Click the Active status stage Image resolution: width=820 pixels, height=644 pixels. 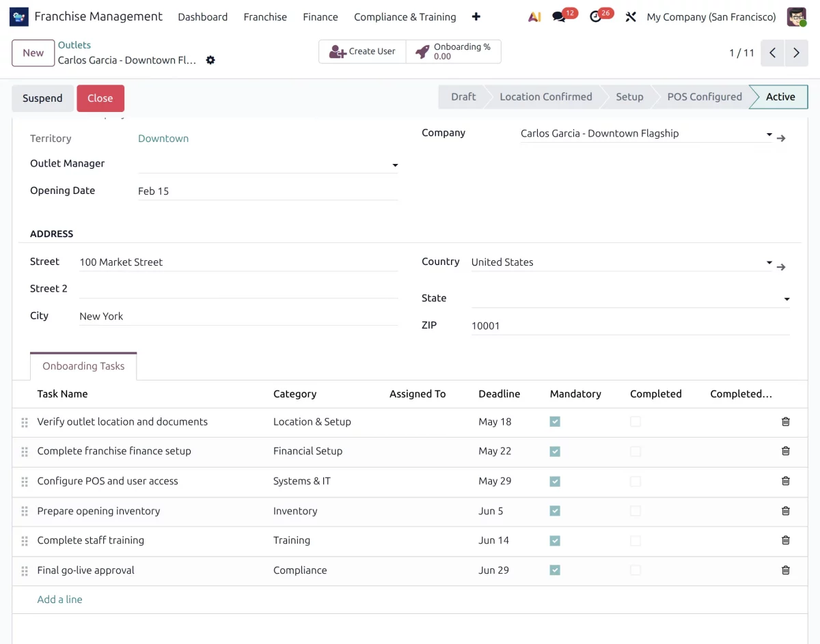click(780, 97)
